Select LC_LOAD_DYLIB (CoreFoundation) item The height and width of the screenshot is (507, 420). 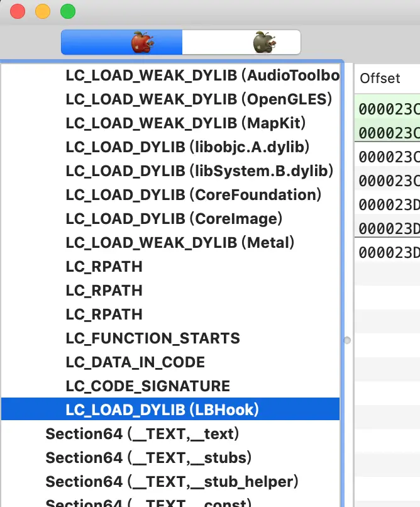coord(170,194)
